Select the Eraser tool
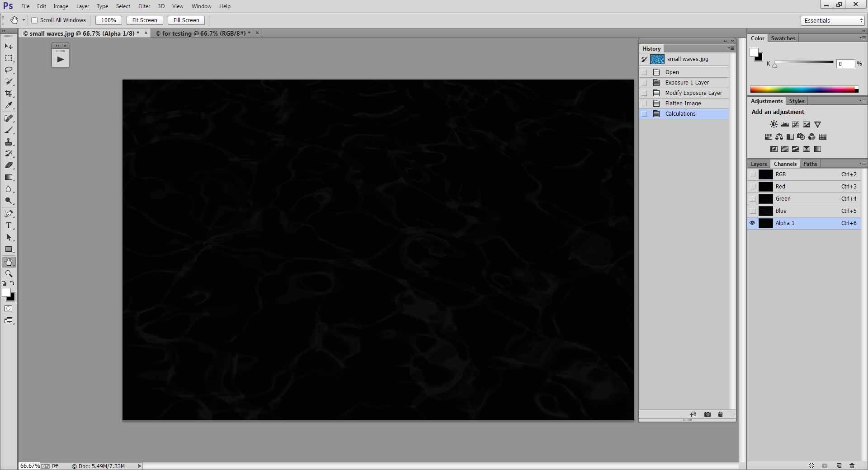 9,165
